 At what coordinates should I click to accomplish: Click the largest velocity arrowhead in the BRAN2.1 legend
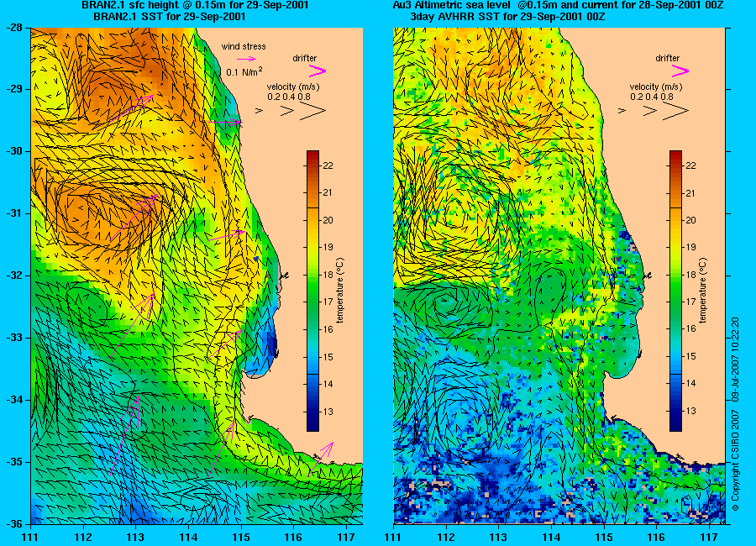313,112
